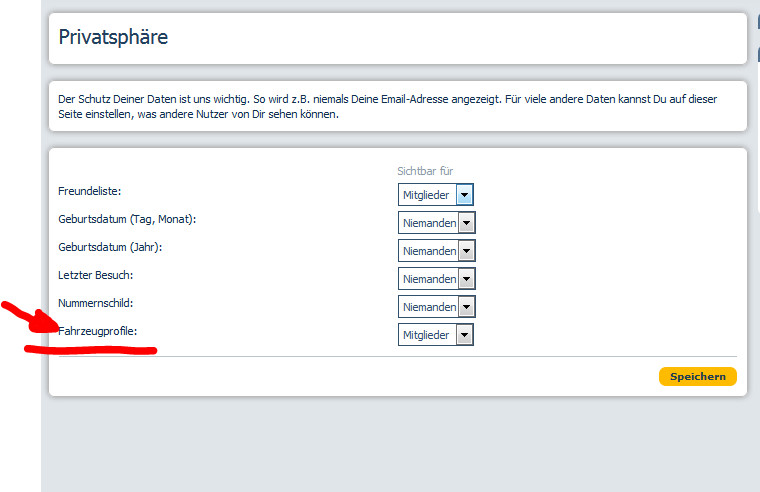Open the Letzter Besuch visibility dropdown

pyautogui.click(x=436, y=279)
